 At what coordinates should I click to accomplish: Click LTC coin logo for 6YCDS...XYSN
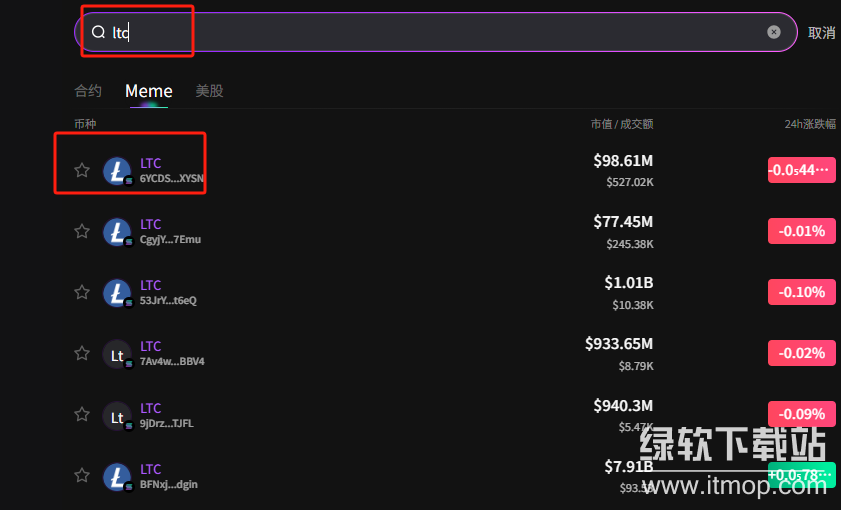tap(117, 171)
